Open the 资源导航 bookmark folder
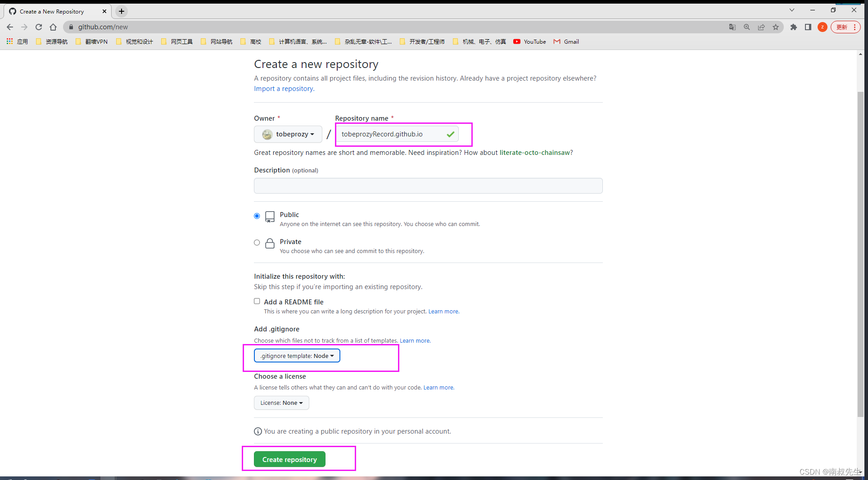Screen dimensions: 868x480 tap(52, 41)
